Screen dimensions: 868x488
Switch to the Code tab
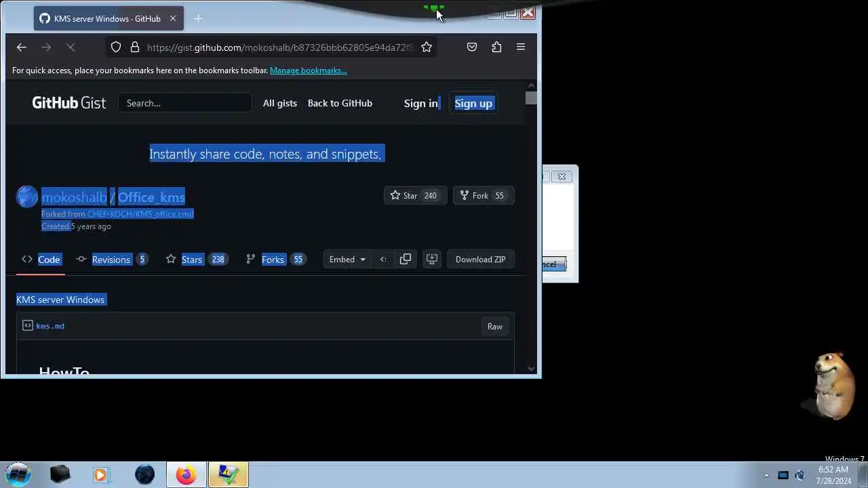click(x=41, y=260)
